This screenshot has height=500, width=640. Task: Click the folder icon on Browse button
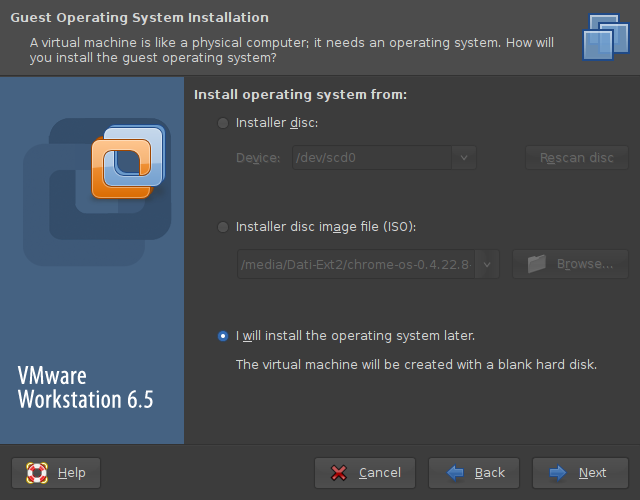point(537,264)
